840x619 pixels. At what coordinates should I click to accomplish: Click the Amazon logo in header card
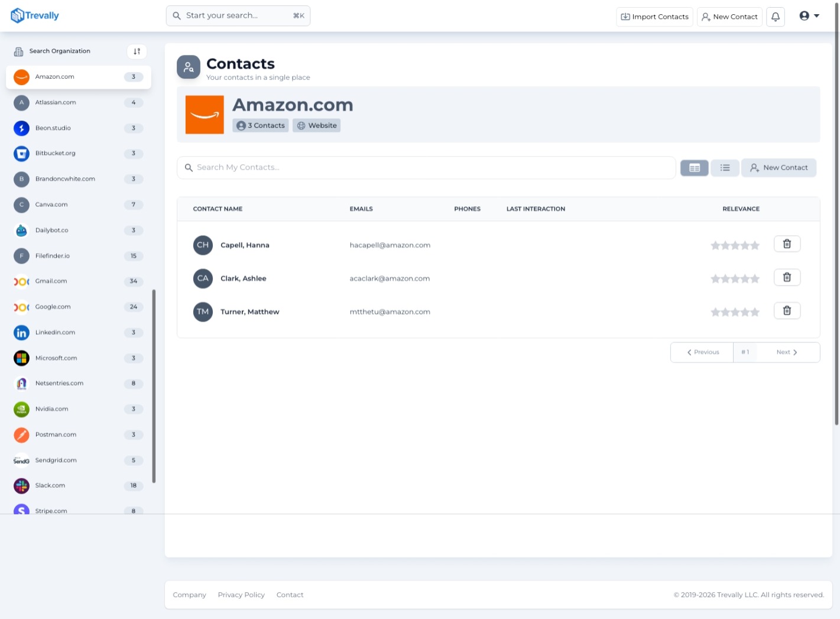(x=205, y=115)
